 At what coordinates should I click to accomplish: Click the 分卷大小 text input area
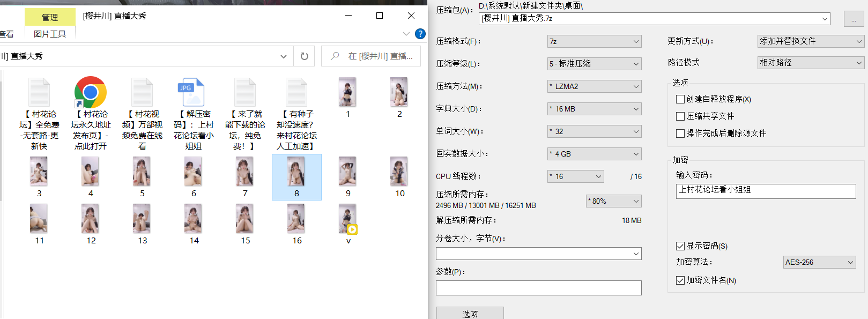click(533, 254)
